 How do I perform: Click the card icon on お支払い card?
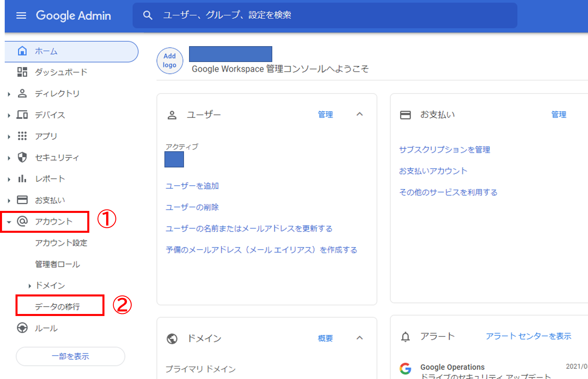tap(405, 115)
